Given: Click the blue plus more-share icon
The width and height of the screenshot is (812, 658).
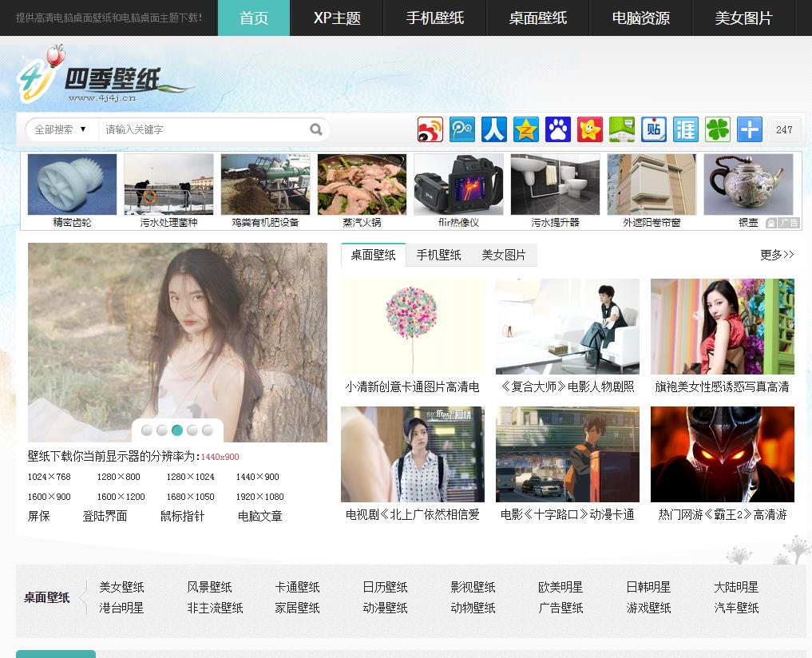Looking at the screenshot, I should click(x=750, y=129).
